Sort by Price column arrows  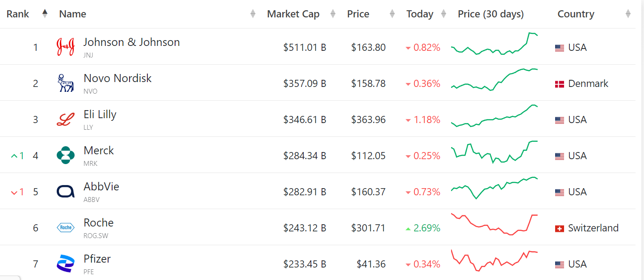(392, 14)
